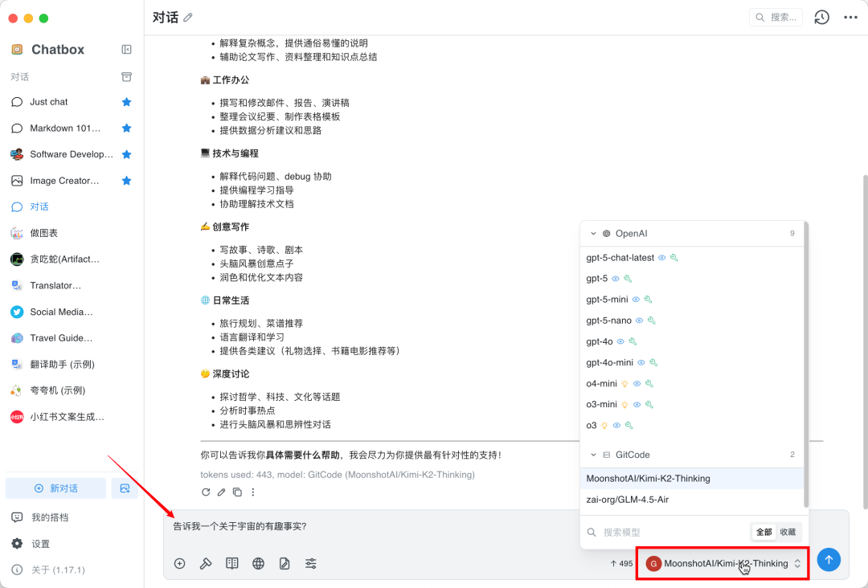Switch model filter to 全部
The height and width of the screenshot is (588, 868).
coord(764,532)
